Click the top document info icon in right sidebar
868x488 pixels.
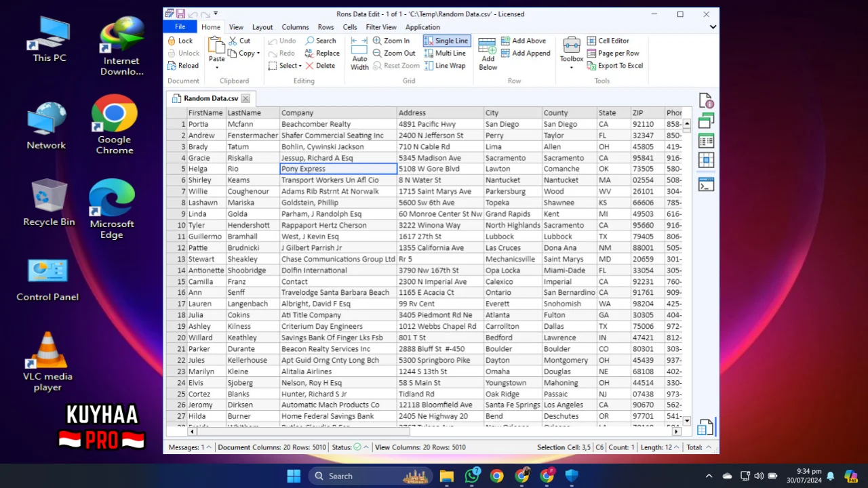click(x=706, y=100)
